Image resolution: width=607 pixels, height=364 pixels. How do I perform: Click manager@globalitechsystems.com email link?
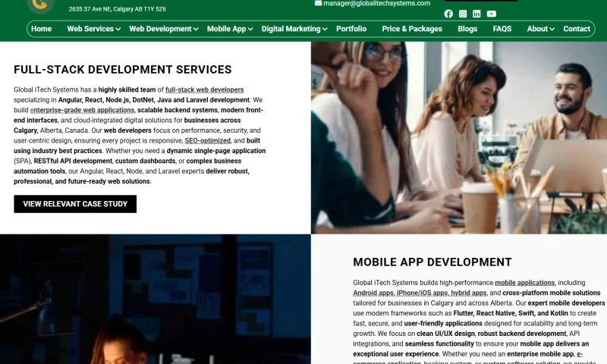(376, 3)
